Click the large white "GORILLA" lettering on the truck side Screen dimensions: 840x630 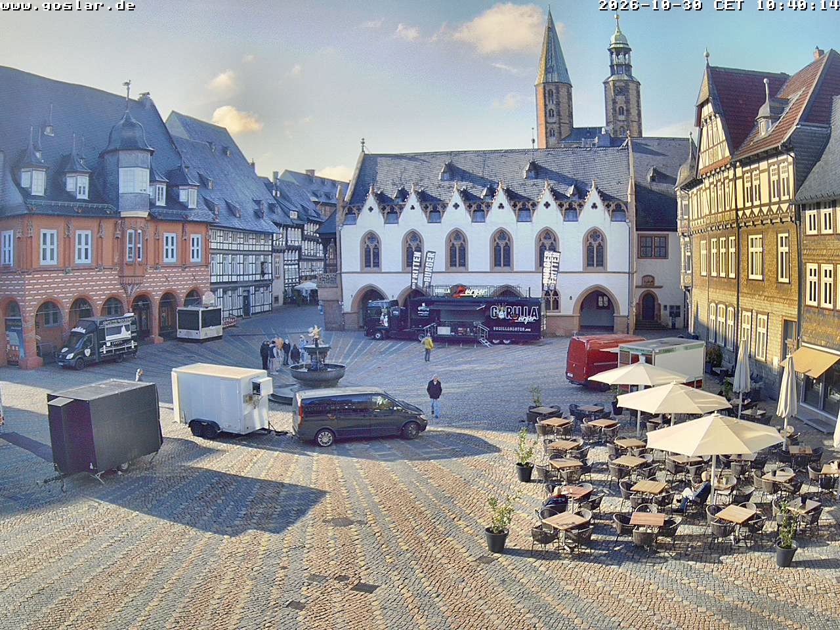point(514,312)
